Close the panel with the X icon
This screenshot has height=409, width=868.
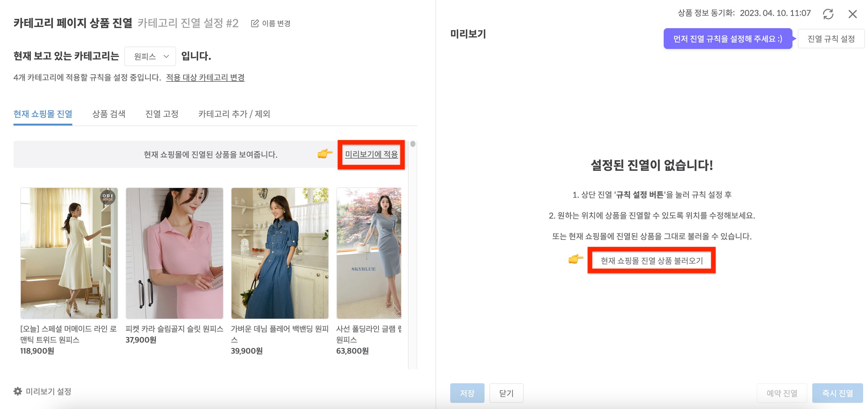click(x=853, y=14)
